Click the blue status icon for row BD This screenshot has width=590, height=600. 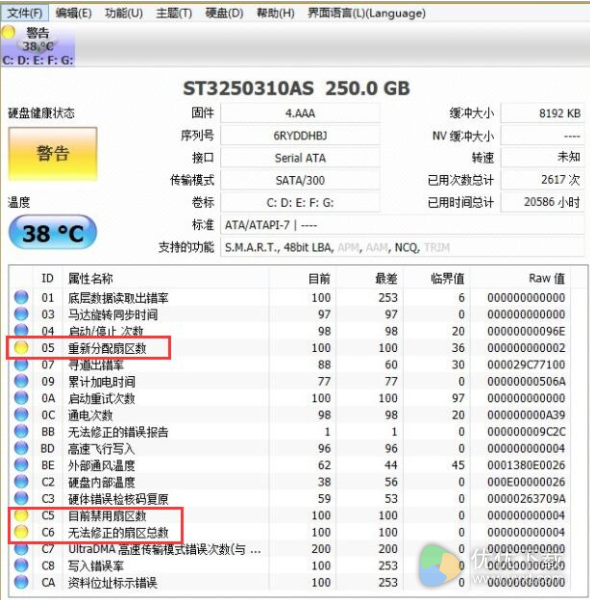[21, 448]
